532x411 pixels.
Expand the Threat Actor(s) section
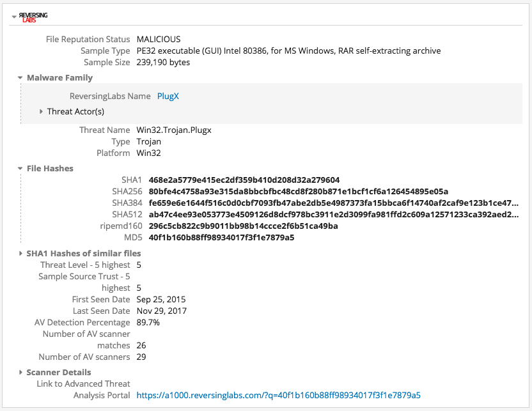42,112
